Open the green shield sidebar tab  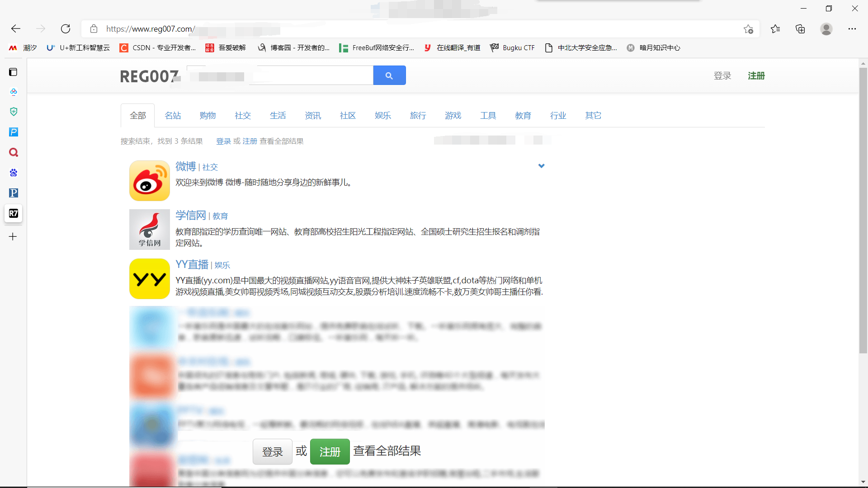(x=14, y=112)
